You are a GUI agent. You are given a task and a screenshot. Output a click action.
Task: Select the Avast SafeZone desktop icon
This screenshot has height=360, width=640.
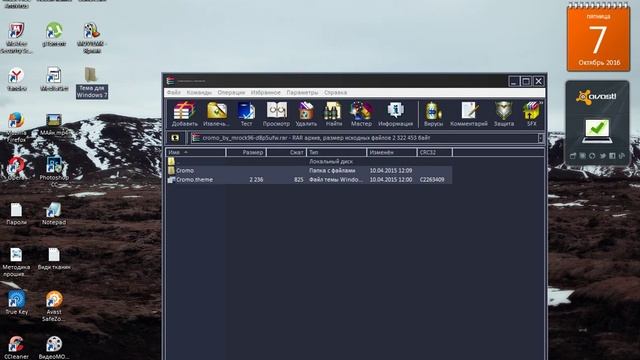(x=54, y=306)
